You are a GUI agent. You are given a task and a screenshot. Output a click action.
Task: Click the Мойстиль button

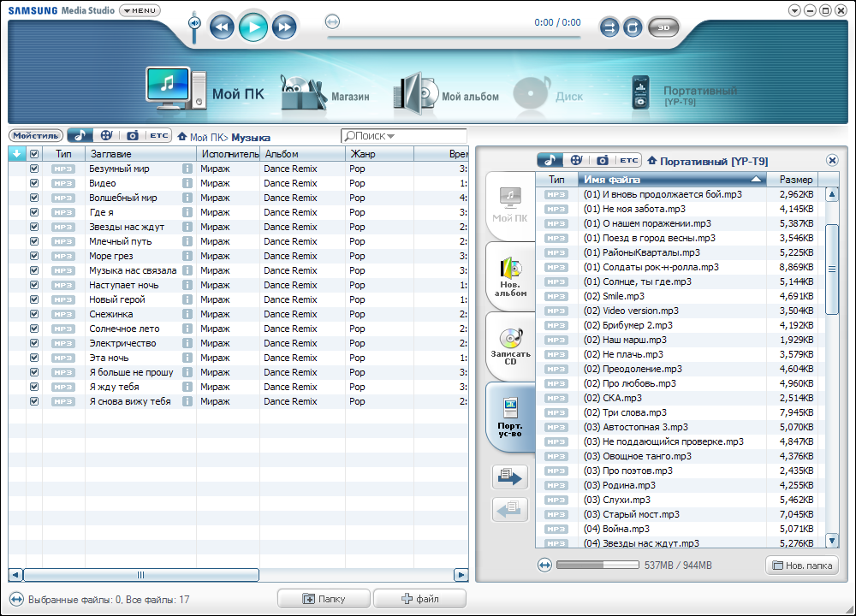click(x=36, y=135)
